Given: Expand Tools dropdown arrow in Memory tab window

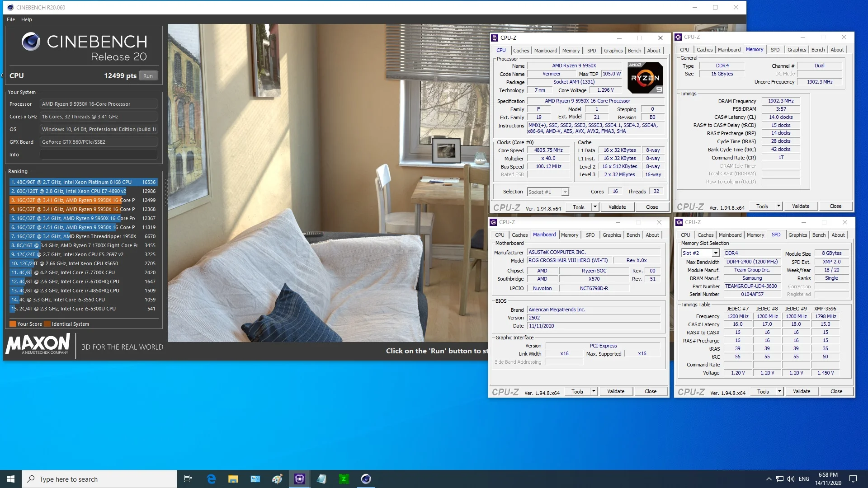Looking at the screenshot, I should 778,206.
